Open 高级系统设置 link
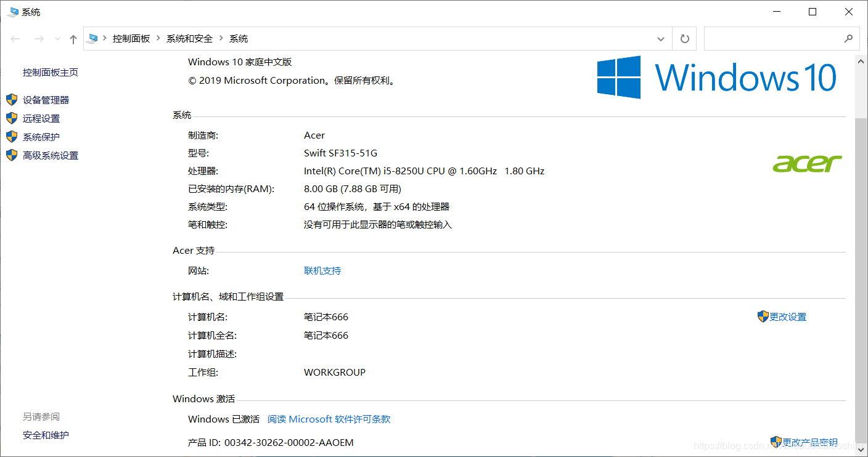This screenshot has width=868, height=457. coord(51,155)
